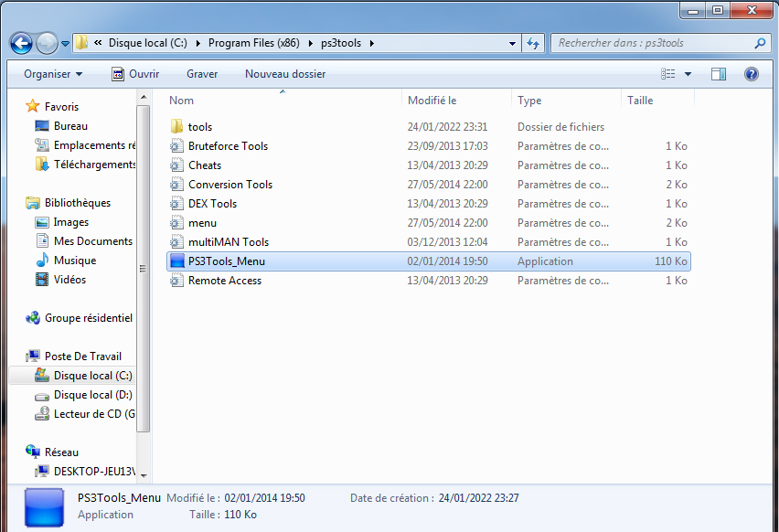Image resolution: width=779 pixels, height=532 pixels.
Task: Click the back navigation arrow
Action: click(x=22, y=43)
